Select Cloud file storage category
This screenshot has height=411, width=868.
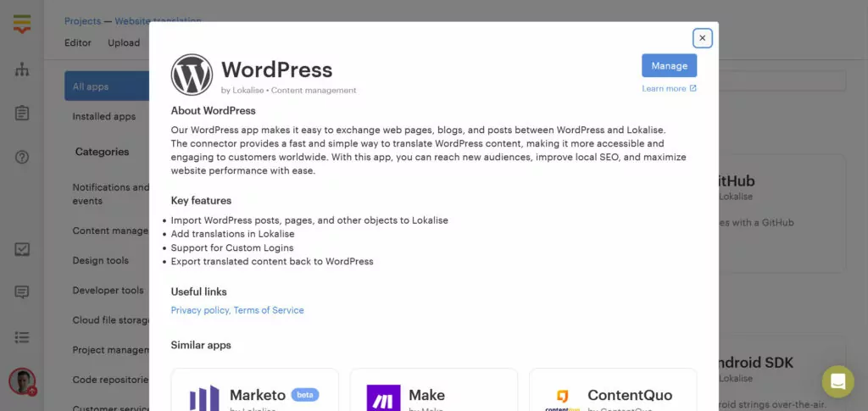click(x=110, y=320)
